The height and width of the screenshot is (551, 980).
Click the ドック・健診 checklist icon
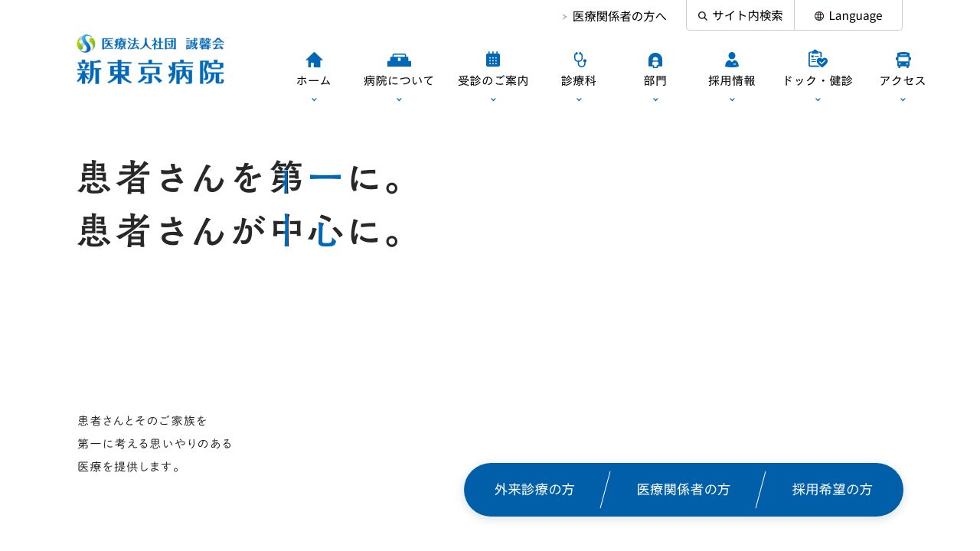(818, 60)
